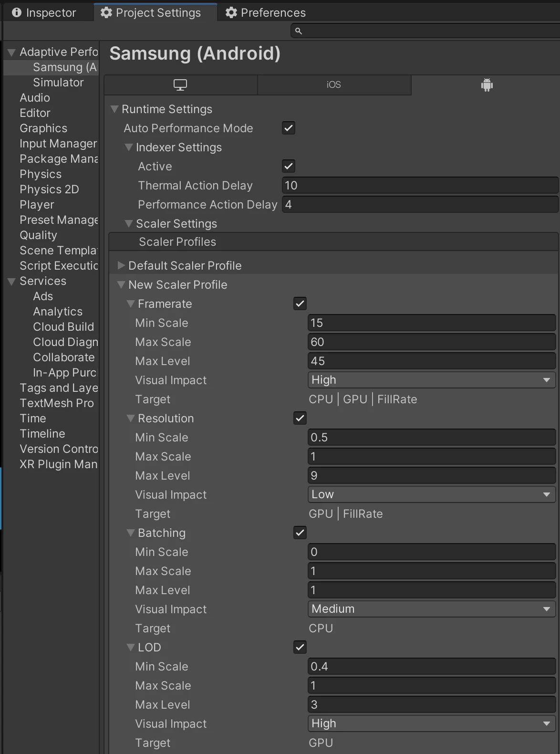Disable the Batching scaler checkbox
This screenshot has width=560, height=754.
pyautogui.click(x=300, y=533)
